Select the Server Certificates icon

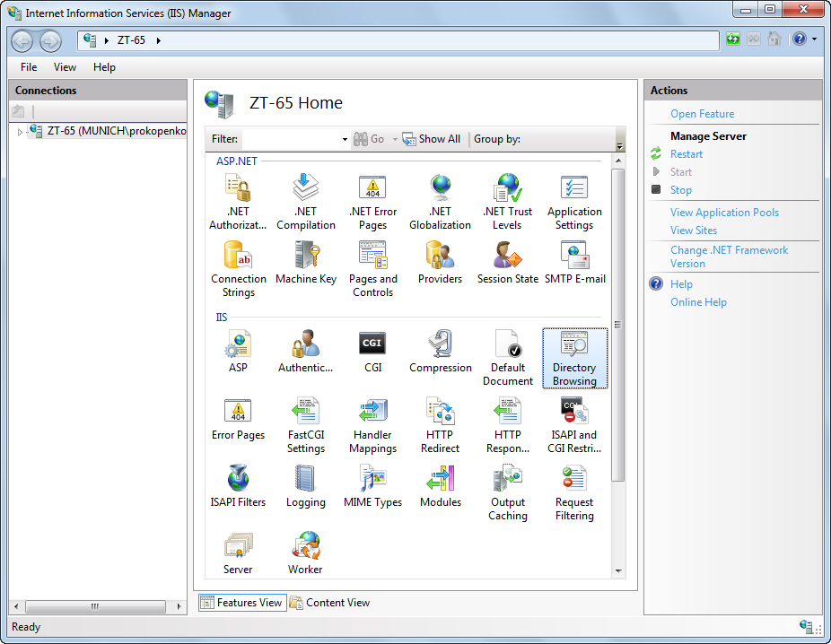(x=238, y=553)
